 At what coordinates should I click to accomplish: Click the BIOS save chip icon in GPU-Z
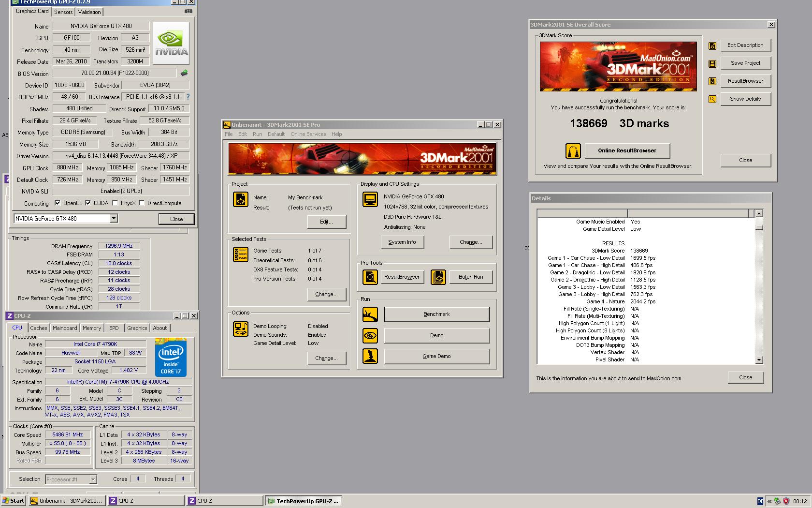click(184, 73)
